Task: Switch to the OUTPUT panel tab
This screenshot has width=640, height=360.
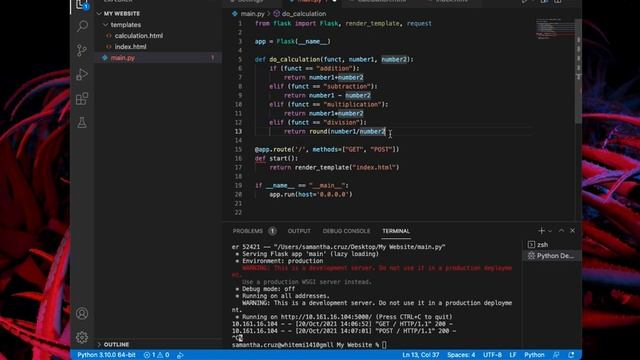Action: [299, 231]
